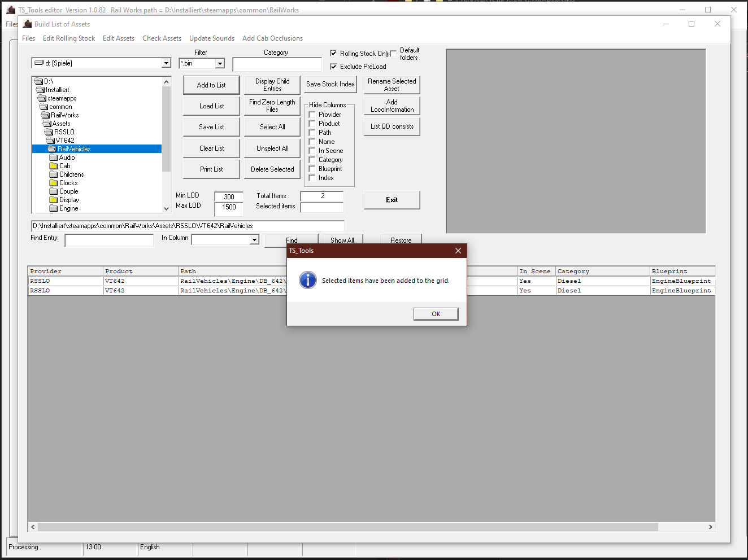Screen dimensions: 748x560
Task: Click the Engine folder icon in tree
Action: pyautogui.click(x=53, y=208)
